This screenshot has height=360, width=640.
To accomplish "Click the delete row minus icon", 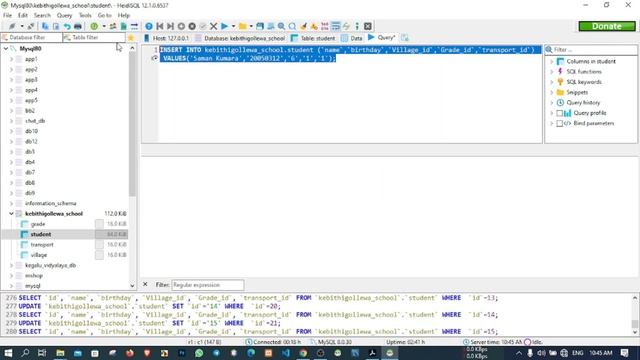I will click(x=192, y=26).
